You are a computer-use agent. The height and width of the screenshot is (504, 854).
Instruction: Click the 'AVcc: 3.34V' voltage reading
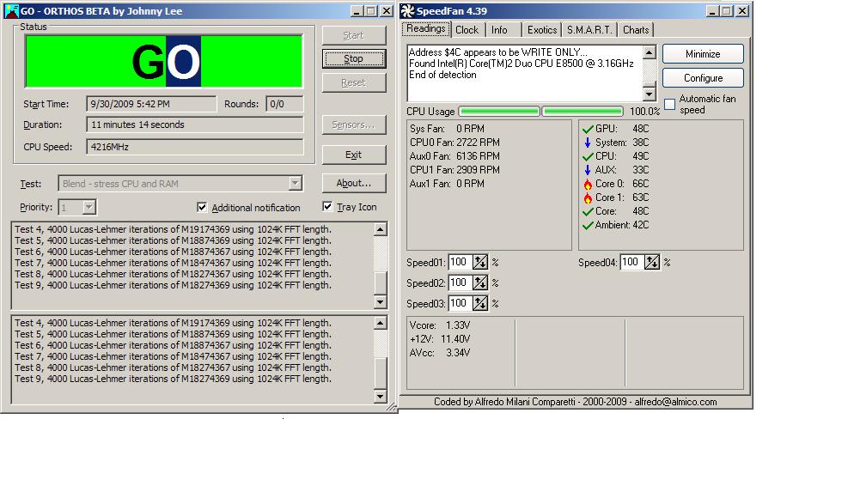click(x=440, y=353)
